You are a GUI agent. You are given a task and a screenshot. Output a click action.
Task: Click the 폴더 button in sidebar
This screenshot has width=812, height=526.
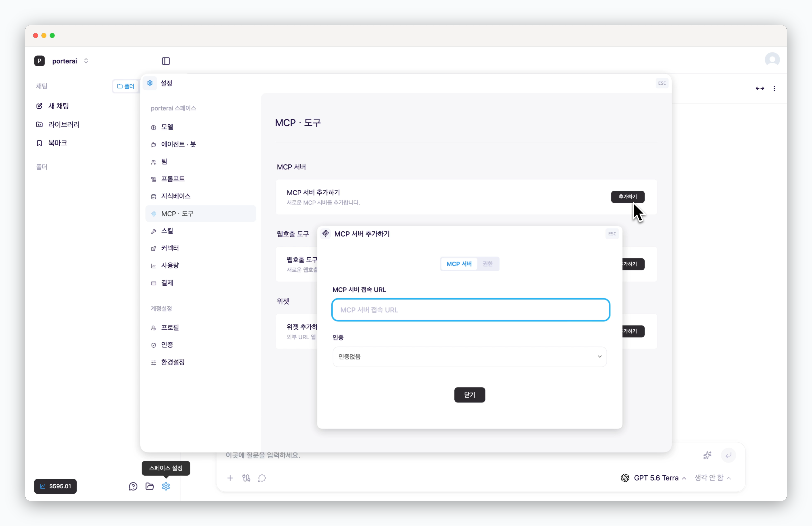(125, 86)
